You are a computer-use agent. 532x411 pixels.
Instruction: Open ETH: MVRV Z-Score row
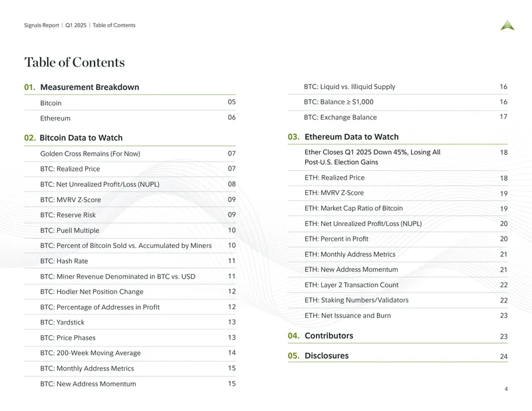click(398, 193)
